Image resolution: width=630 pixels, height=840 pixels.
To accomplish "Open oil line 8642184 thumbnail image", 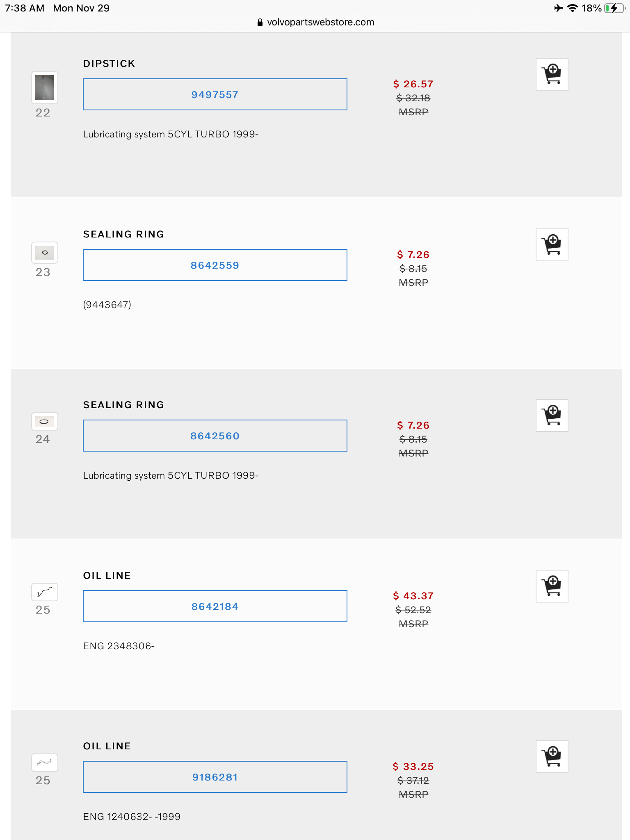I will pos(45,592).
